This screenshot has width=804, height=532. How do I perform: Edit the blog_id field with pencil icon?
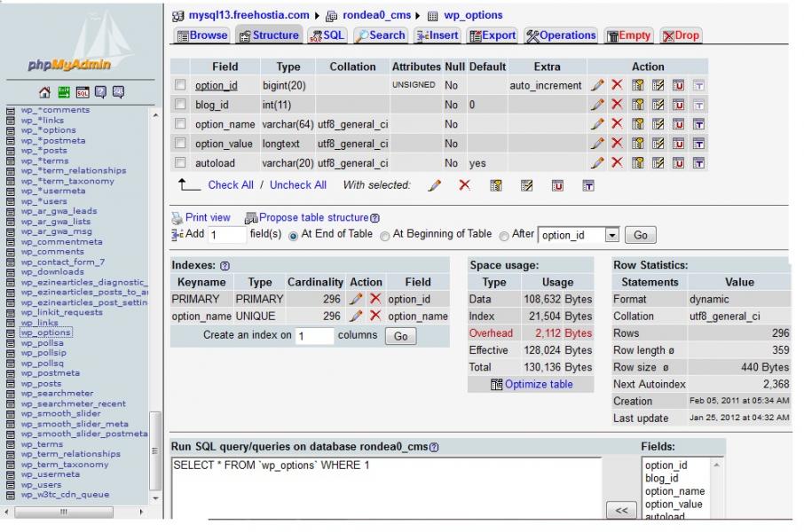[597, 105]
